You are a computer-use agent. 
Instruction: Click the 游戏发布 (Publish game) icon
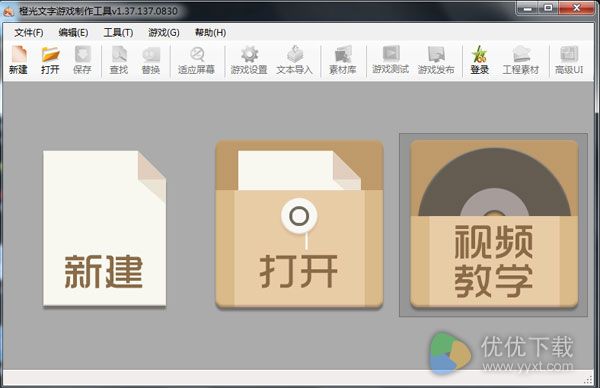[x=436, y=60]
